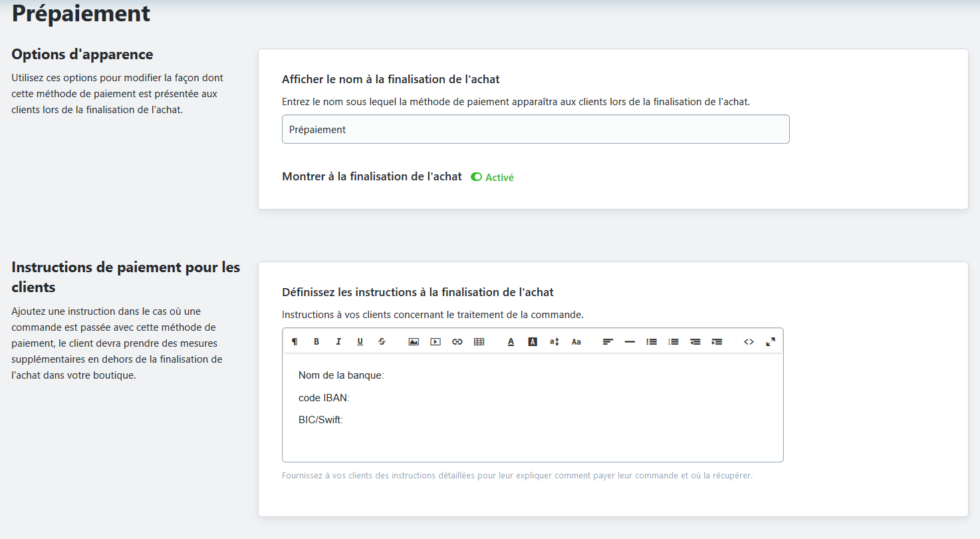The image size is (980, 539).
Task: Click the 'Activé' status label
Action: [x=499, y=178]
